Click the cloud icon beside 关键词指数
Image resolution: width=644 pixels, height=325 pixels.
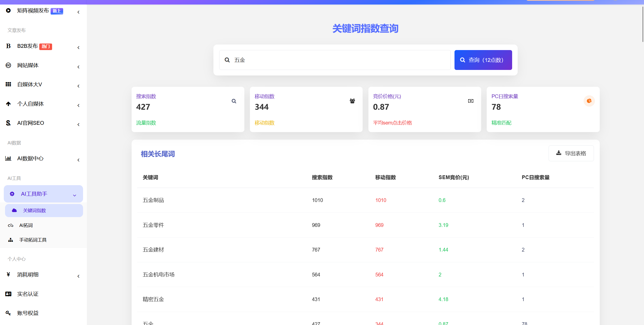14,211
